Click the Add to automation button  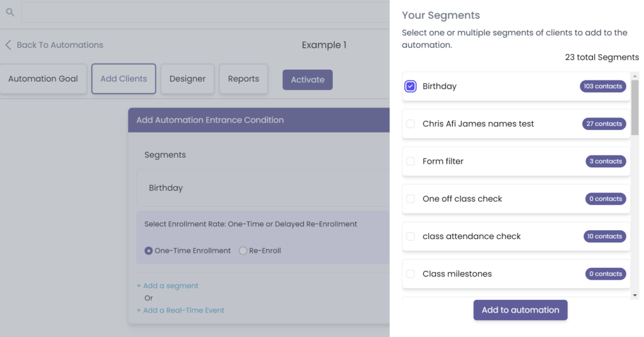(520, 310)
